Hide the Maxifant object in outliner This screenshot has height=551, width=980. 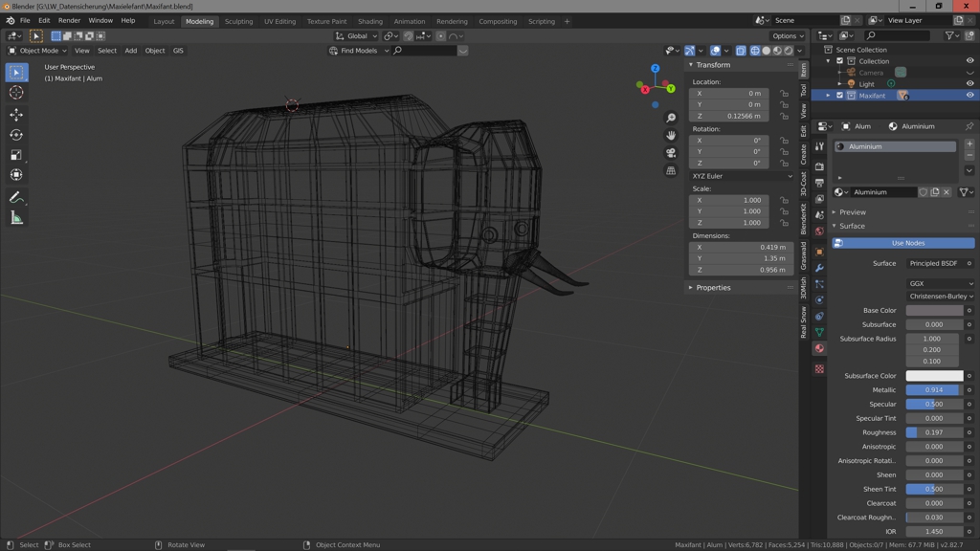pyautogui.click(x=969, y=96)
